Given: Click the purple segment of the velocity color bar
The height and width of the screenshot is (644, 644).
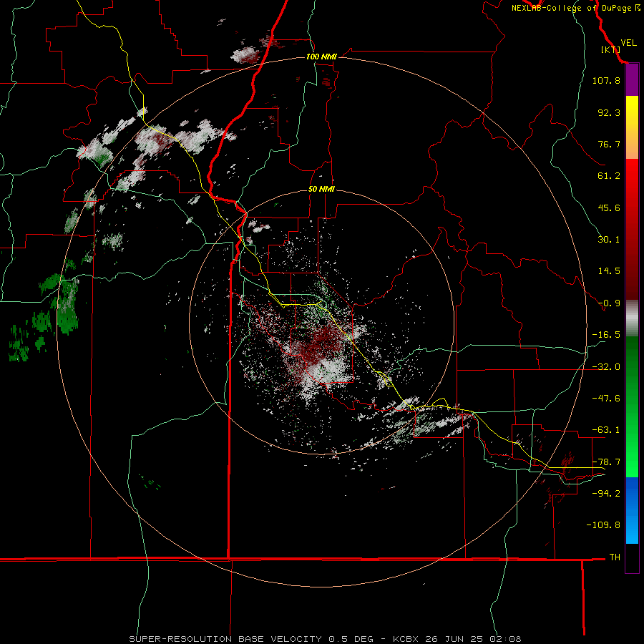Looking at the screenshot, I should click(632, 80).
